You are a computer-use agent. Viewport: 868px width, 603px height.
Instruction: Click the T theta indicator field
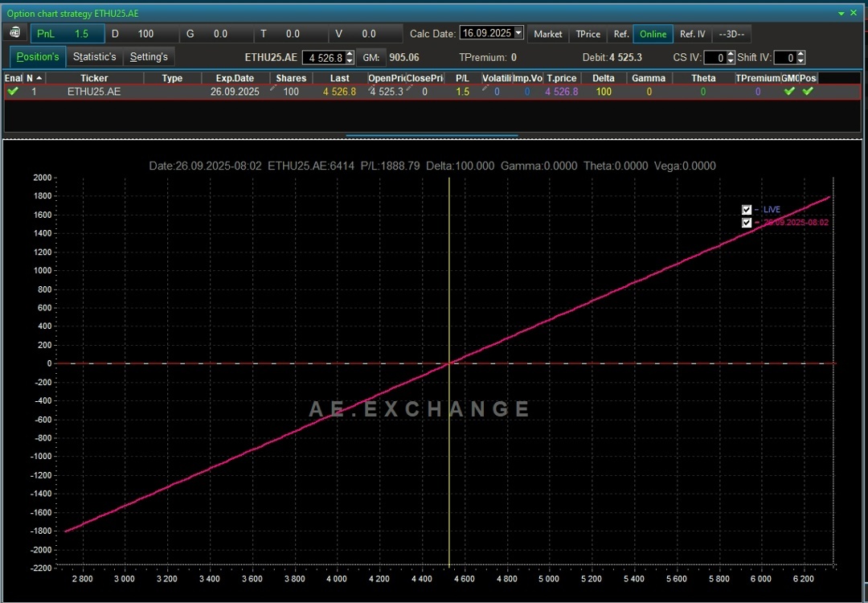pyautogui.click(x=292, y=34)
